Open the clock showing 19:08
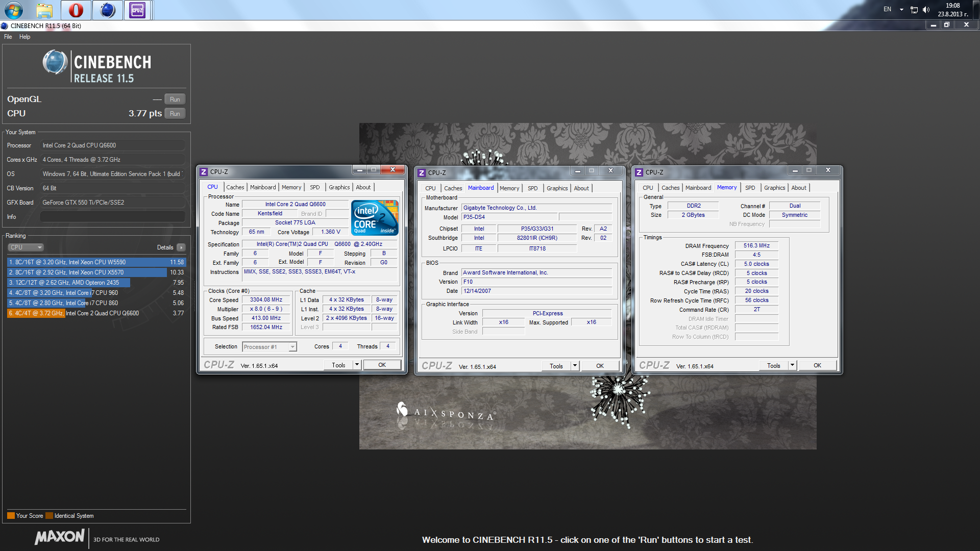This screenshot has width=980, height=551. click(x=952, y=10)
